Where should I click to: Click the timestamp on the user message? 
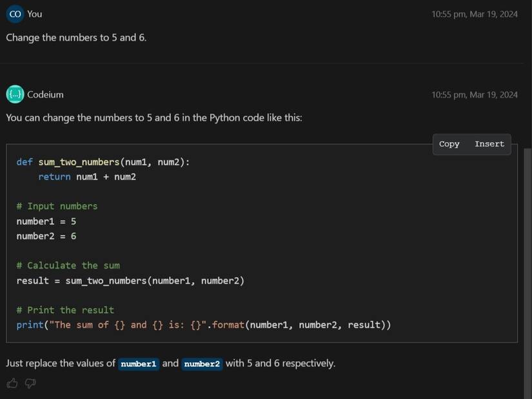coord(474,14)
